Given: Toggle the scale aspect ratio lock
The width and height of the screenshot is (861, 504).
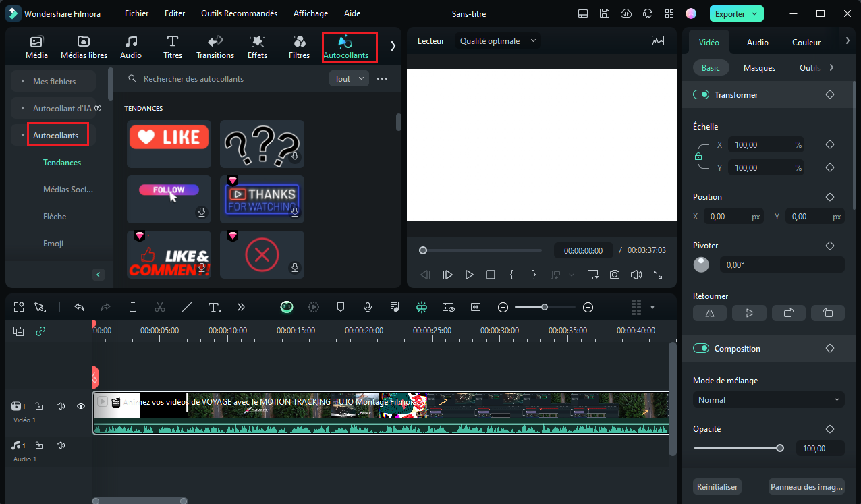Looking at the screenshot, I should (698, 157).
